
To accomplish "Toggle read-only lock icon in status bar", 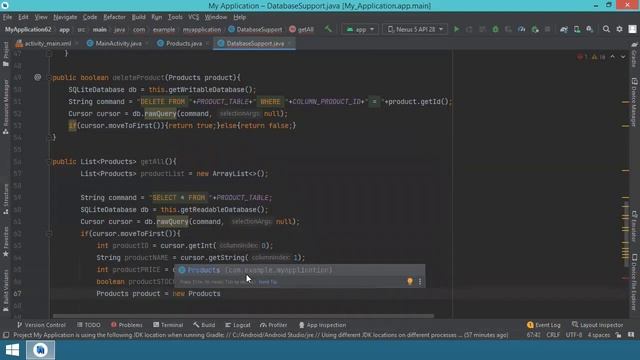I will click(x=619, y=335).
